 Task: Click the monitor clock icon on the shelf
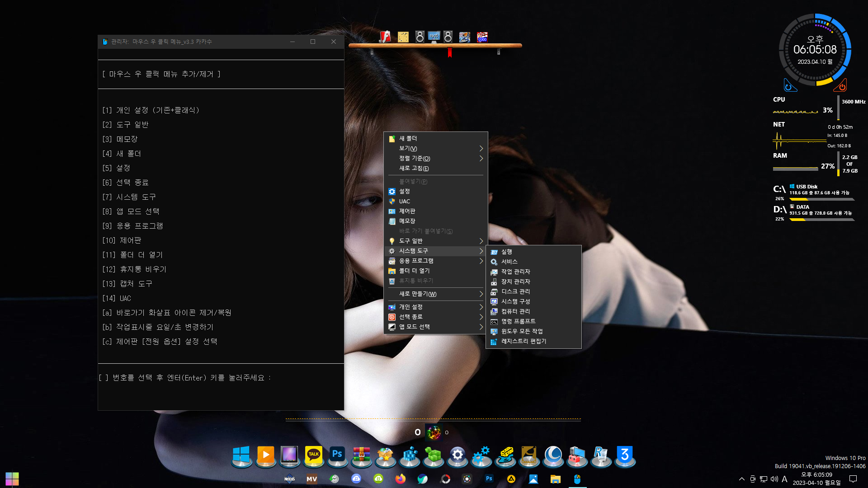click(434, 37)
